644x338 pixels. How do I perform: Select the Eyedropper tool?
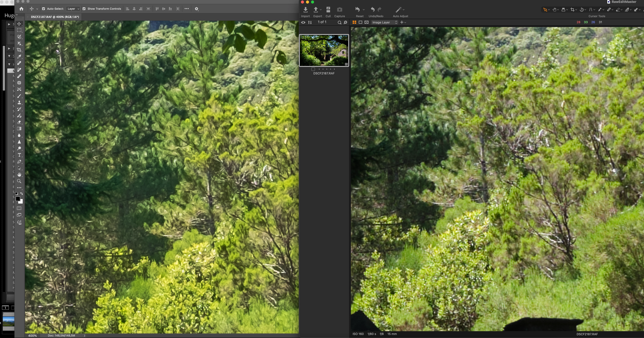(x=19, y=57)
